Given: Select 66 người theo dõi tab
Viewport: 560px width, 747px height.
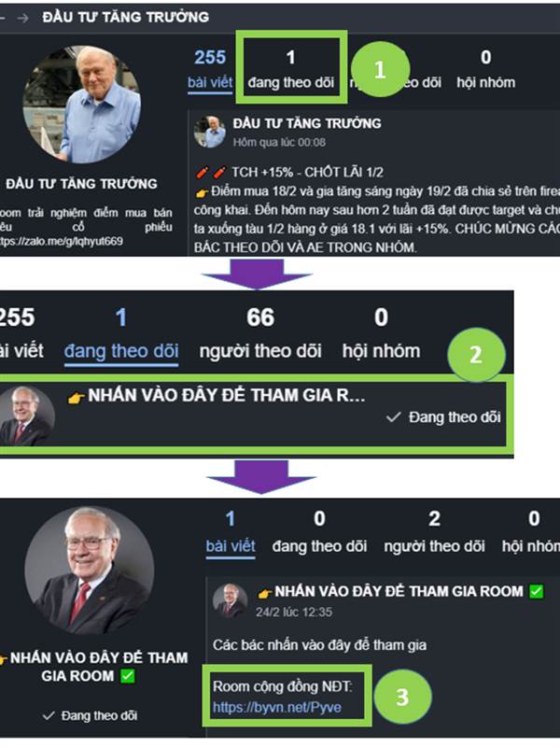Looking at the screenshot, I should [260, 334].
